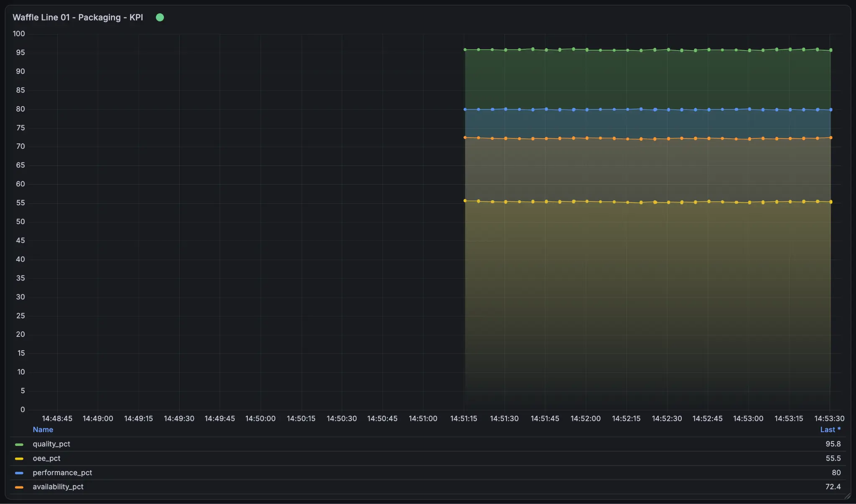The image size is (856, 504).
Task: Click the 14:53:30 time axis label
Action: (x=829, y=418)
